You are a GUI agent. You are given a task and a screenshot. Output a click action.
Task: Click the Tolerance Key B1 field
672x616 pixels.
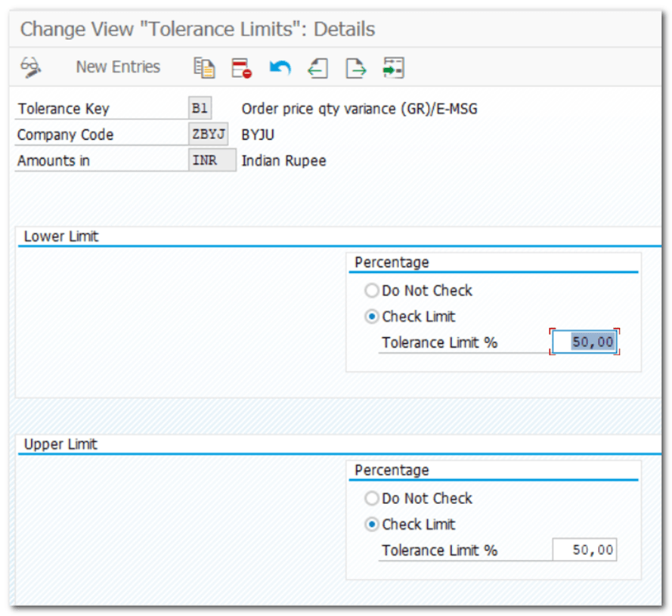pyautogui.click(x=200, y=109)
